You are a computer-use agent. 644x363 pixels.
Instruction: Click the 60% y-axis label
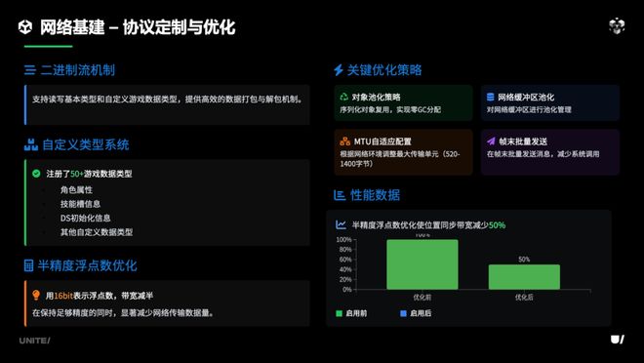(345, 260)
